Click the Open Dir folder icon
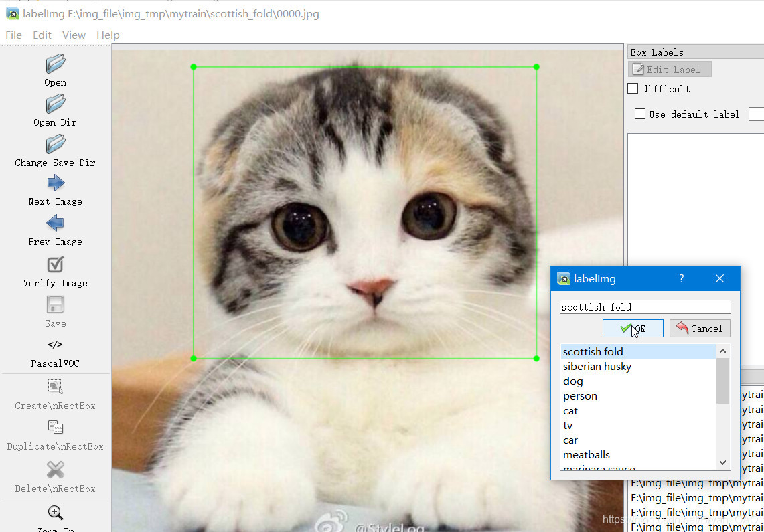The height and width of the screenshot is (532, 764). pyautogui.click(x=56, y=104)
